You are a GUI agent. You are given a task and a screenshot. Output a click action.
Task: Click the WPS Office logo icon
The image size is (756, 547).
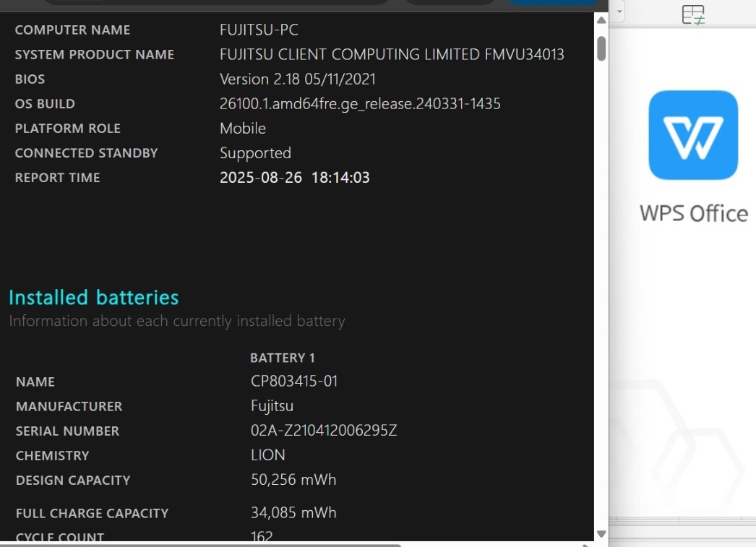pos(693,135)
